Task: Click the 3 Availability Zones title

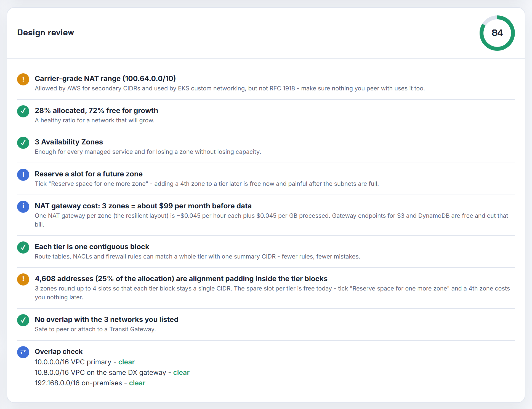Action: click(x=69, y=142)
